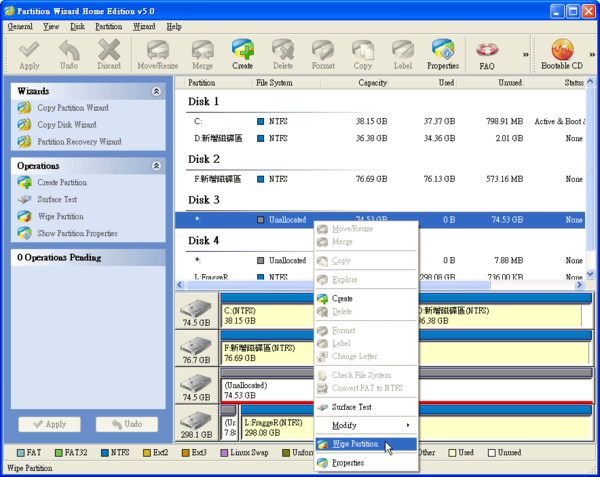Click the horizontal scroll-right arrow
The image size is (600, 477).
pos(580,285)
